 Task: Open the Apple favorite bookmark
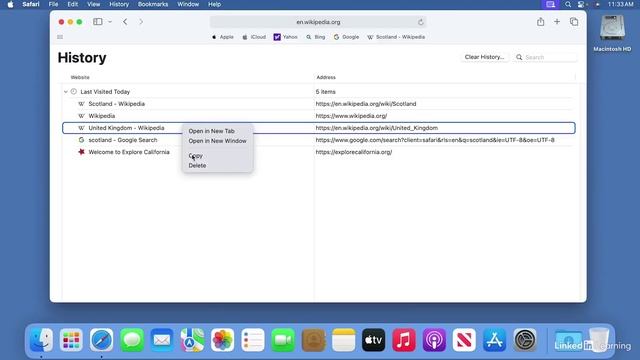[223, 37]
